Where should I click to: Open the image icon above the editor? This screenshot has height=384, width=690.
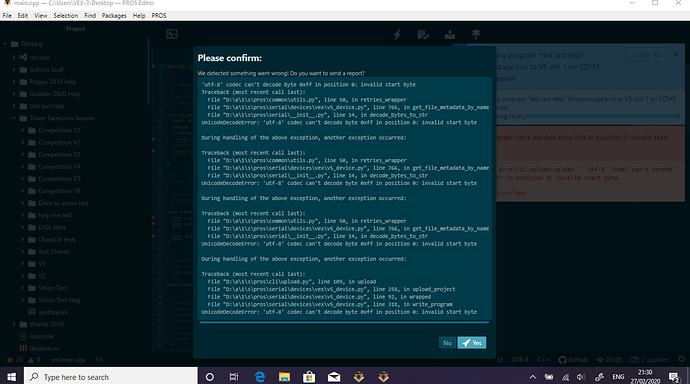pos(172,34)
